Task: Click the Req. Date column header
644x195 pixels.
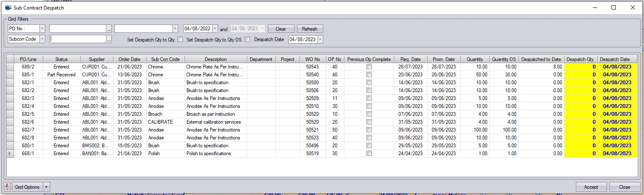Action: click(x=410, y=59)
